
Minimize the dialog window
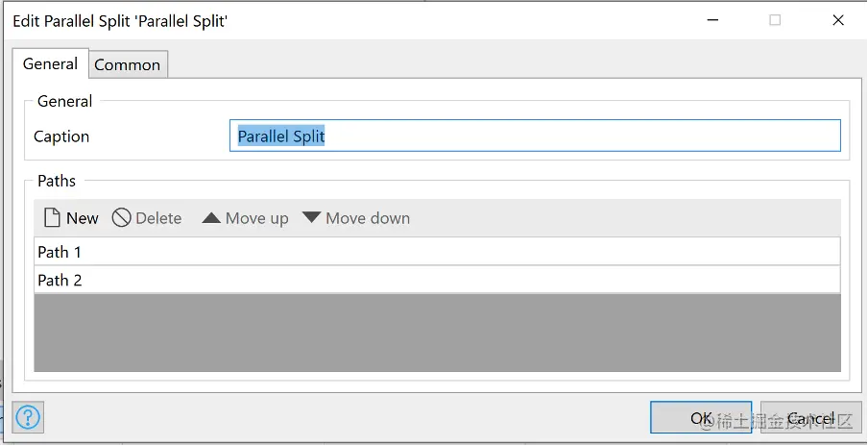pos(712,20)
